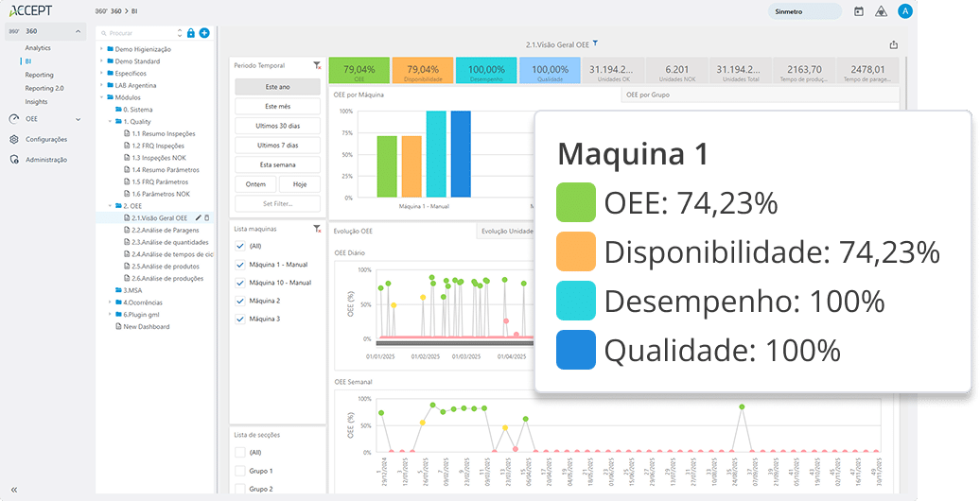Open the calendar icon in header

pos(859,11)
